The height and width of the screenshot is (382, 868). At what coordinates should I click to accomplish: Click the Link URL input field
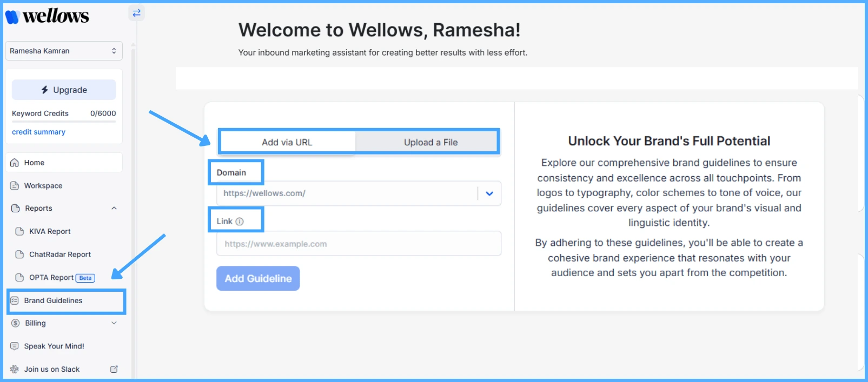359,244
